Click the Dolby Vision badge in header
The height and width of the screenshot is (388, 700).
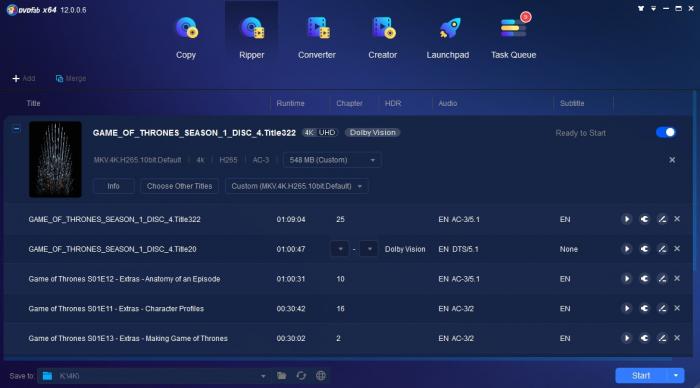[372, 133]
